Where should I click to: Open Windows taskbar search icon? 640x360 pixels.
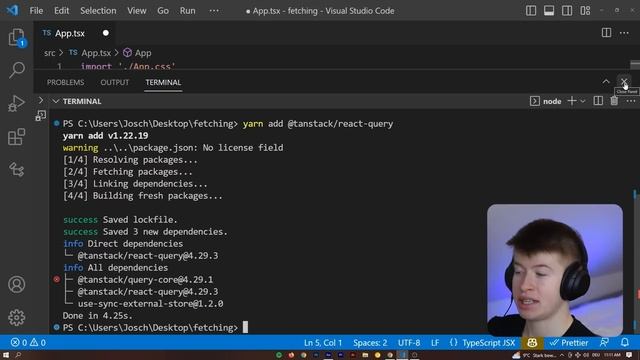tap(18, 355)
